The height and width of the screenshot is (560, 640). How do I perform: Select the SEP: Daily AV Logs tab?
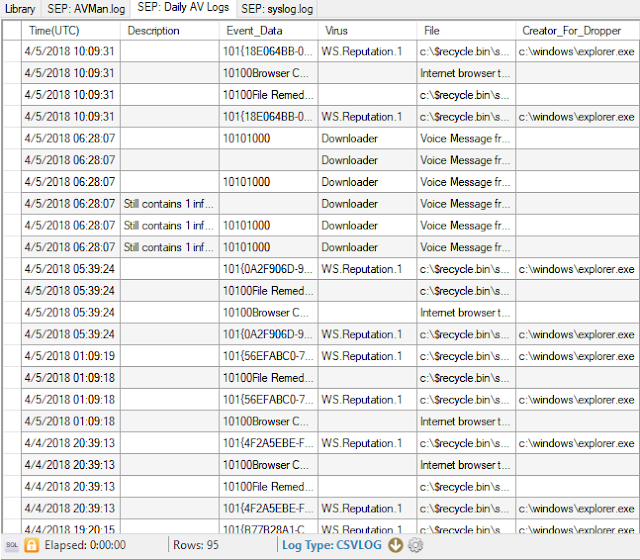183,8
